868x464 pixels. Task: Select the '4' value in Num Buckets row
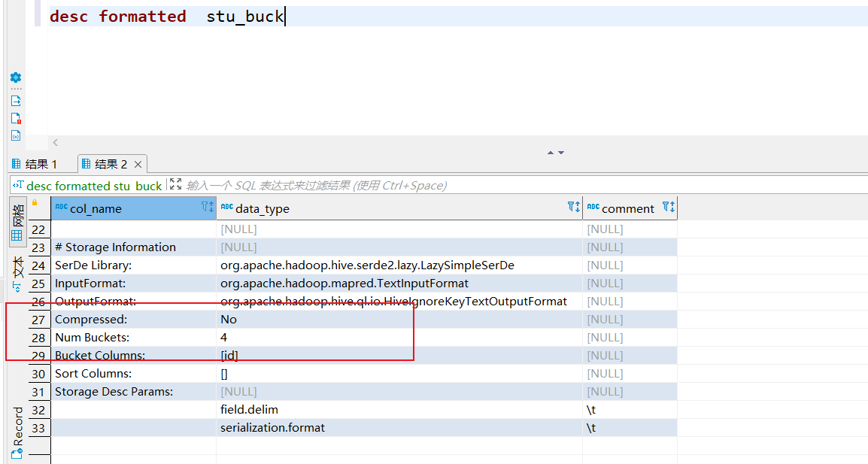click(x=399, y=337)
